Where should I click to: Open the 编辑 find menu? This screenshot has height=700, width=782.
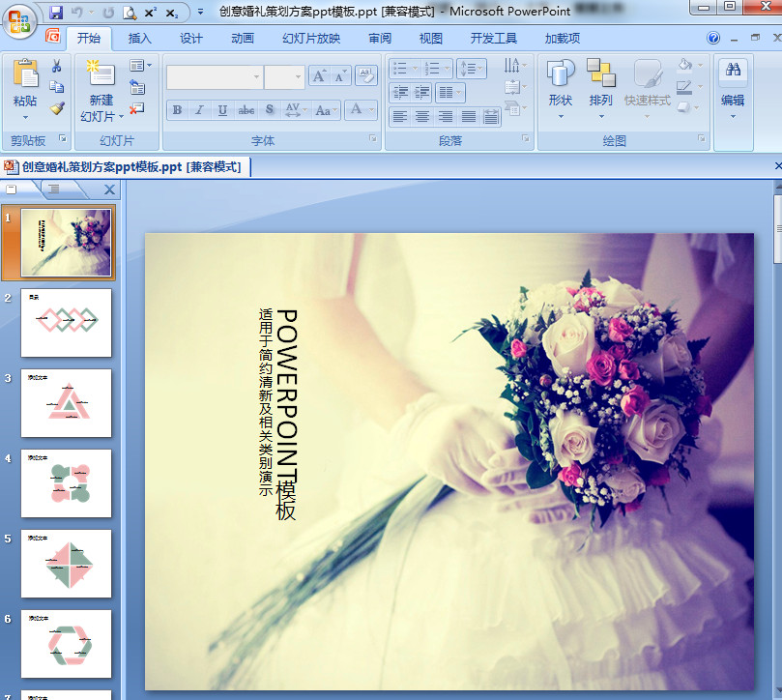733,89
